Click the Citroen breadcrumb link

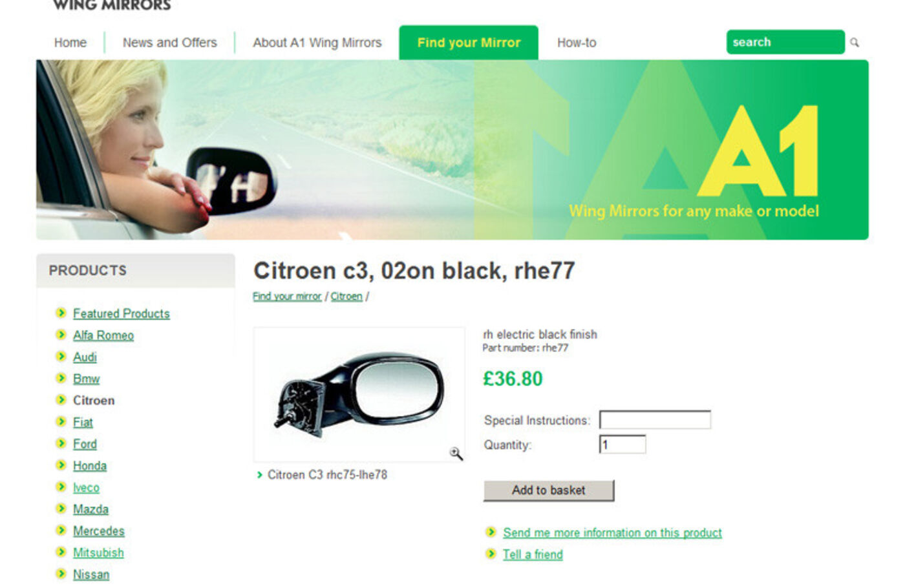click(x=346, y=297)
